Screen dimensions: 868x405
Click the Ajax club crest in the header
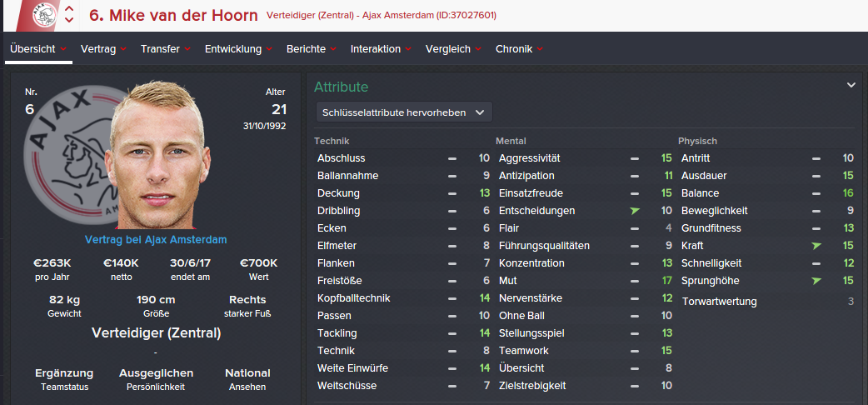pos(45,14)
